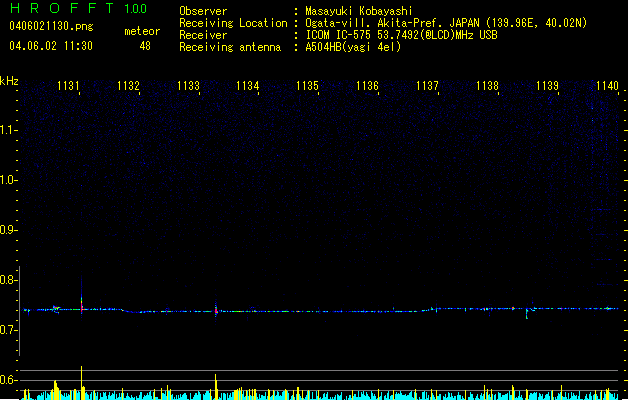The image size is (629, 400).
Task: Click the 0.8 kHz frequency label
Action: (x=8, y=280)
